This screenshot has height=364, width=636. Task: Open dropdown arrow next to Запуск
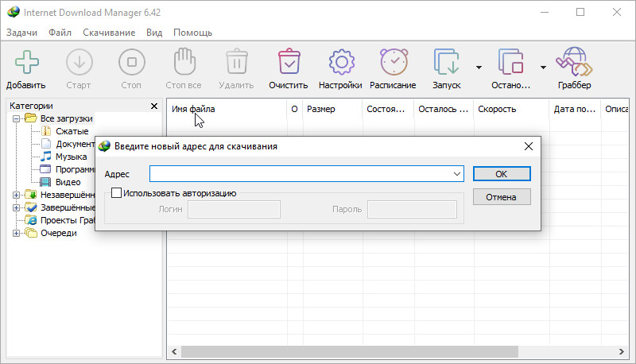click(479, 68)
